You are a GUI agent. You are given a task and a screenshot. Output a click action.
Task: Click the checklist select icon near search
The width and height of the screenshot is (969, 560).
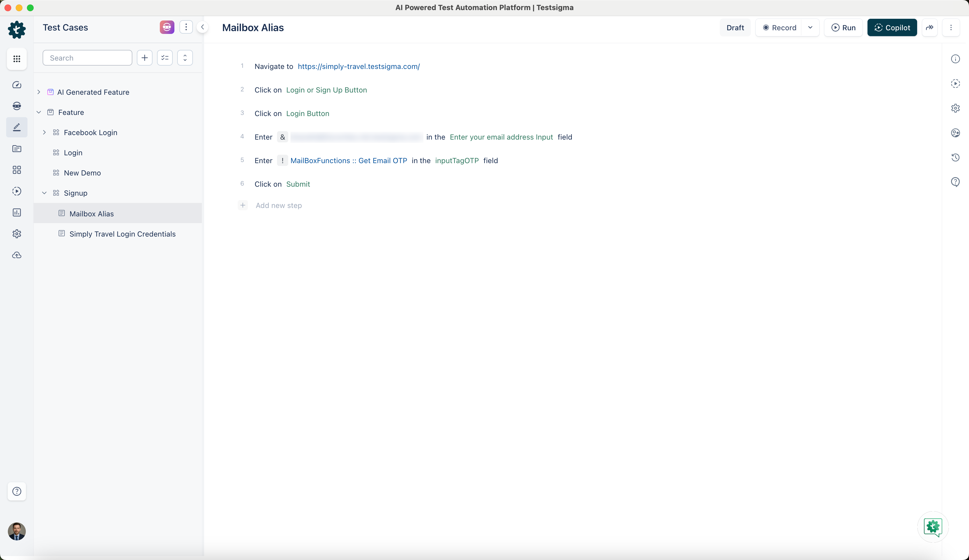tap(165, 58)
